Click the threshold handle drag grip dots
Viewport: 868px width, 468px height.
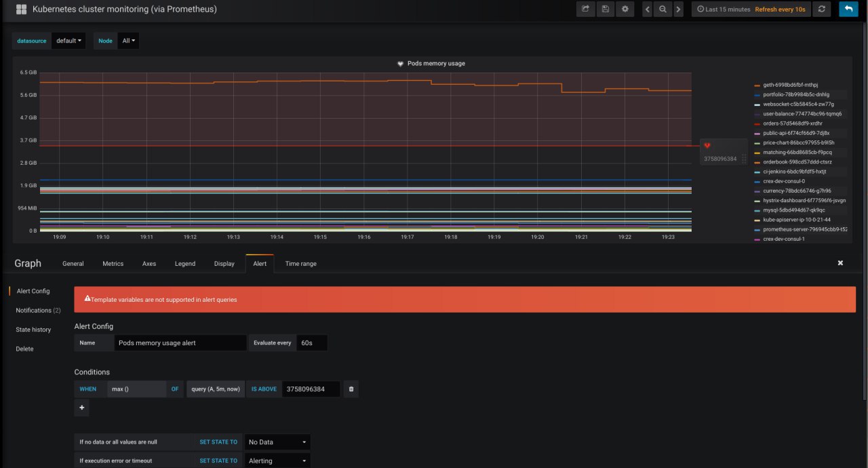coord(744,159)
